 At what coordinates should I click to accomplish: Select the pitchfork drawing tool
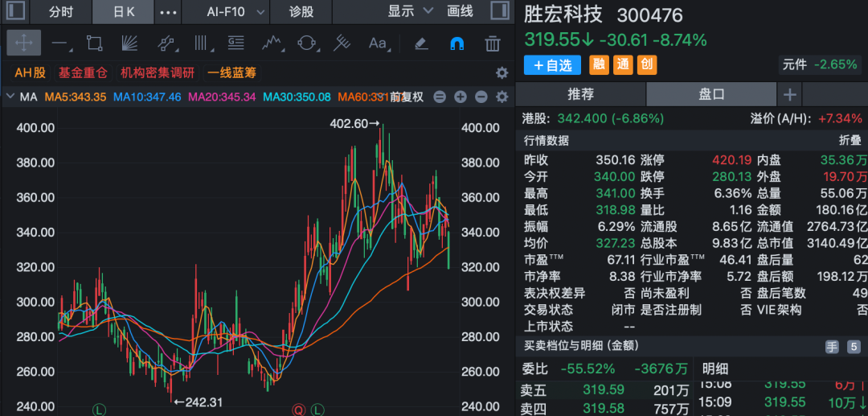click(342, 43)
